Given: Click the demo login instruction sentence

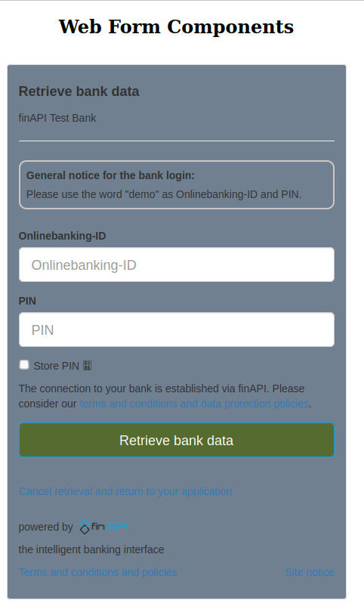Looking at the screenshot, I should (164, 194).
